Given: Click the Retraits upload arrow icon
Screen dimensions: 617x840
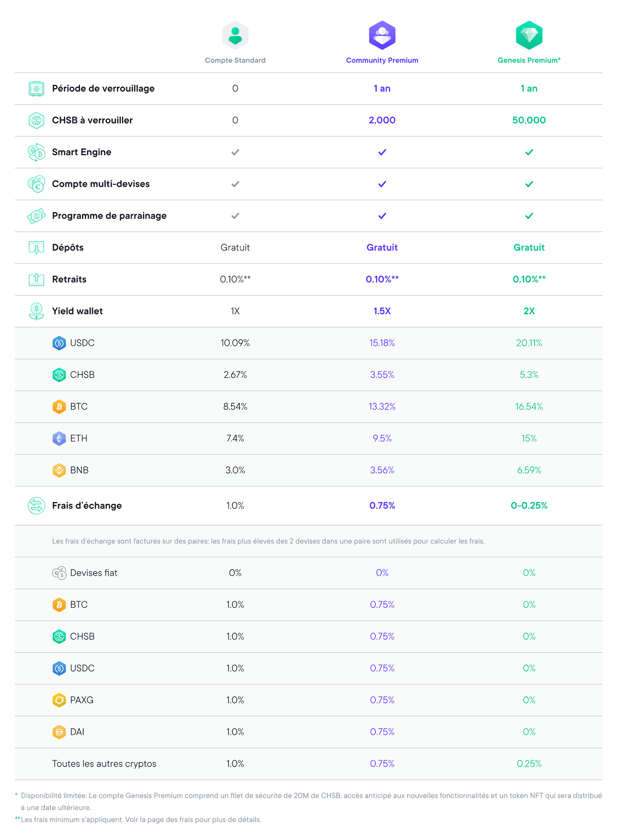Looking at the screenshot, I should pyautogui.click(x=36, y=279).
